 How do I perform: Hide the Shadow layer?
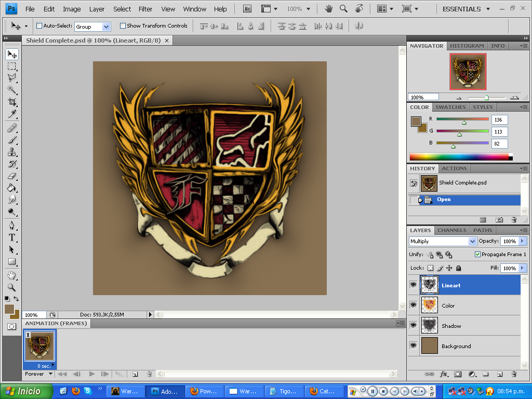tap(413, 325)
